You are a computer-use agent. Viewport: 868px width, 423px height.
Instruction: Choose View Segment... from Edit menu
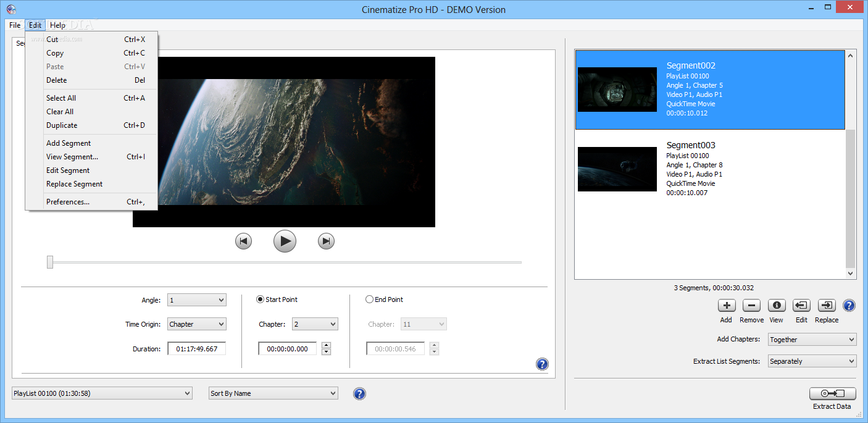click(x=91, y=157)
